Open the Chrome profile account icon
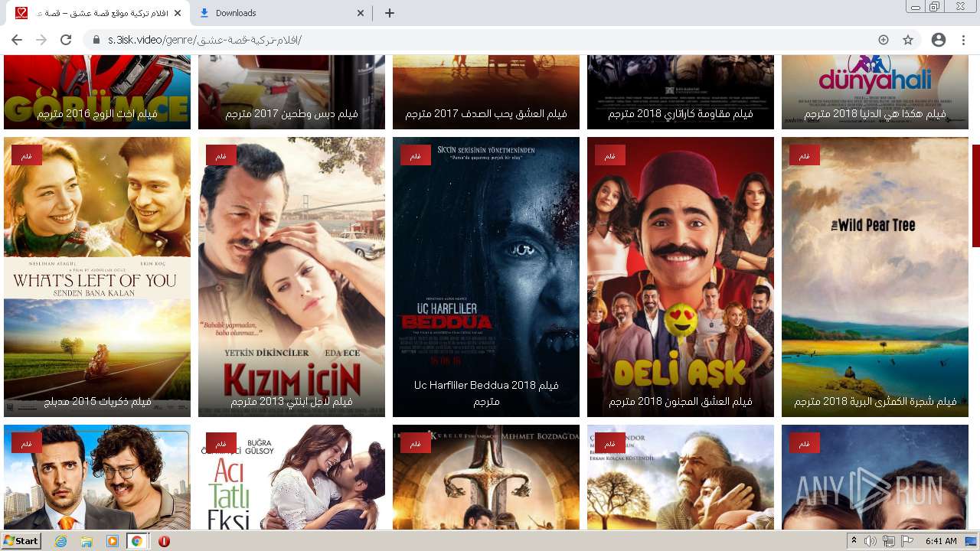Screen dimensions: 980x551 coord(939,40)
